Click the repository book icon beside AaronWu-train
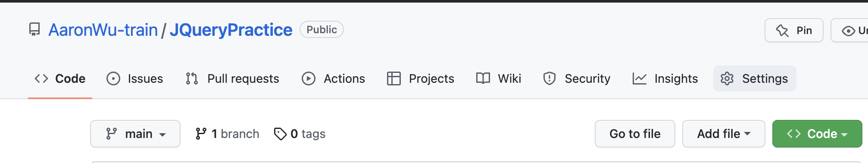This screenshot has width=868, height=163. click(34, 30)
